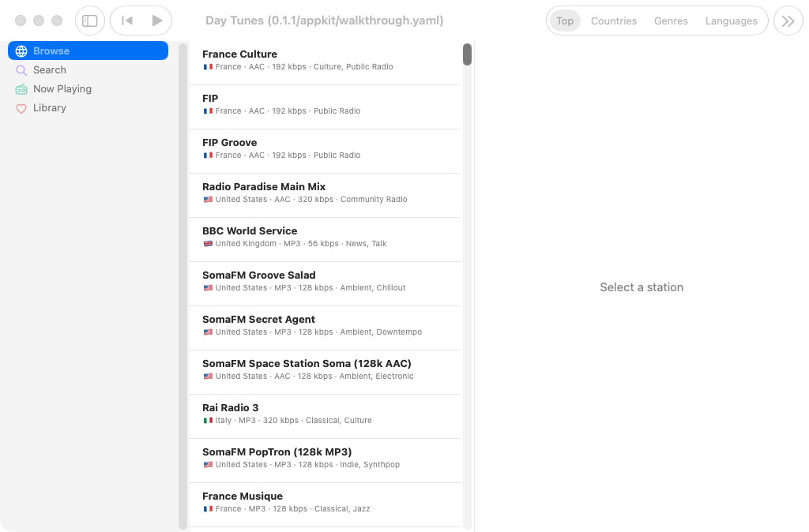809x532 pixels.
Task: Open the Browse sidebar item
Action: [x=88, y=51]
